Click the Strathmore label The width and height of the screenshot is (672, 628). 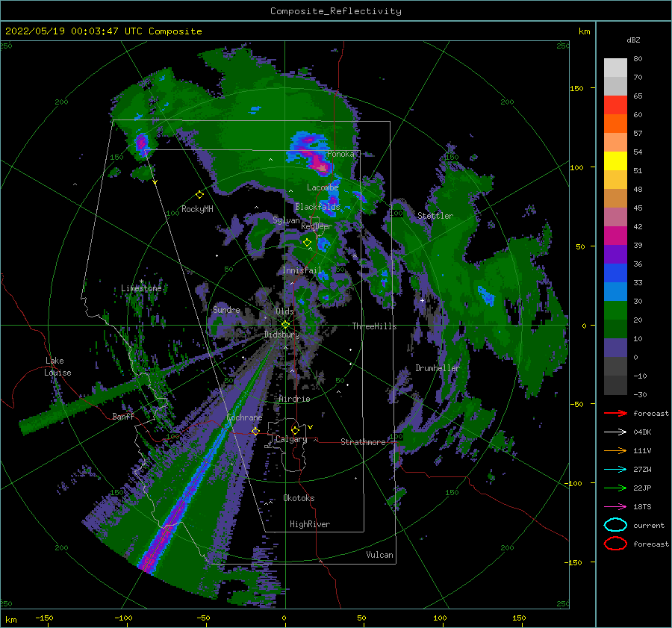point(363,442)
